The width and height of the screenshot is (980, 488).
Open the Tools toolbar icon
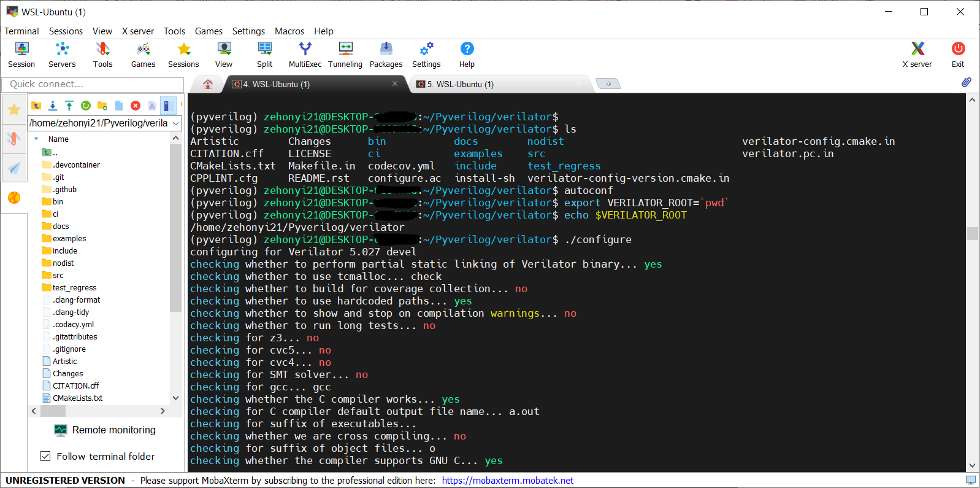coord(102,55)
